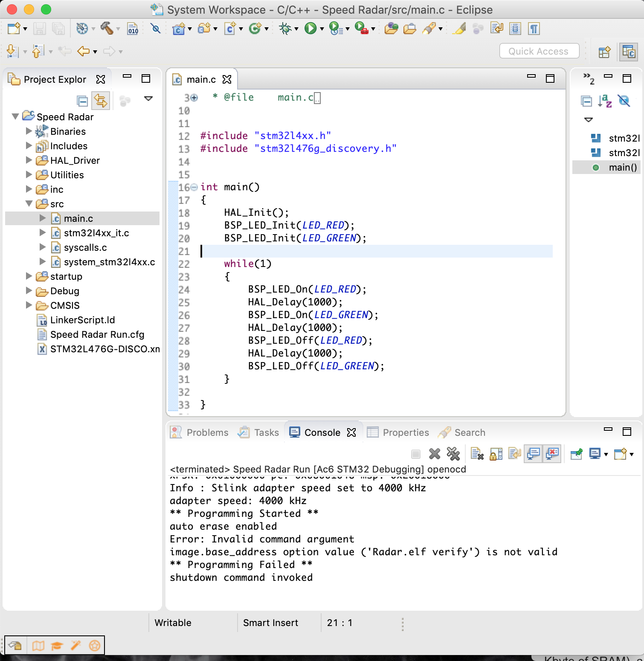Click the Debug bug icon
The height and width of the screenshot is (661, 644).
[x=285, y=29]
